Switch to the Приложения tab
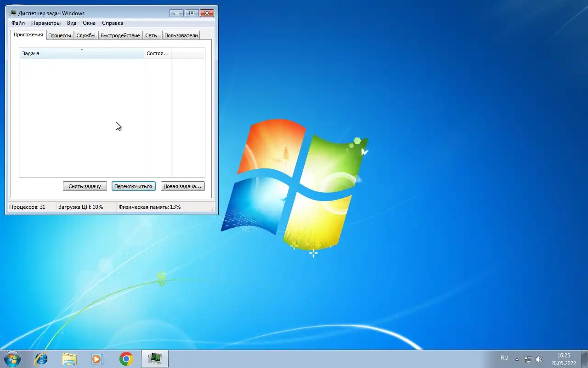Viewport: 588px width, 368px height. coord(28,34)
